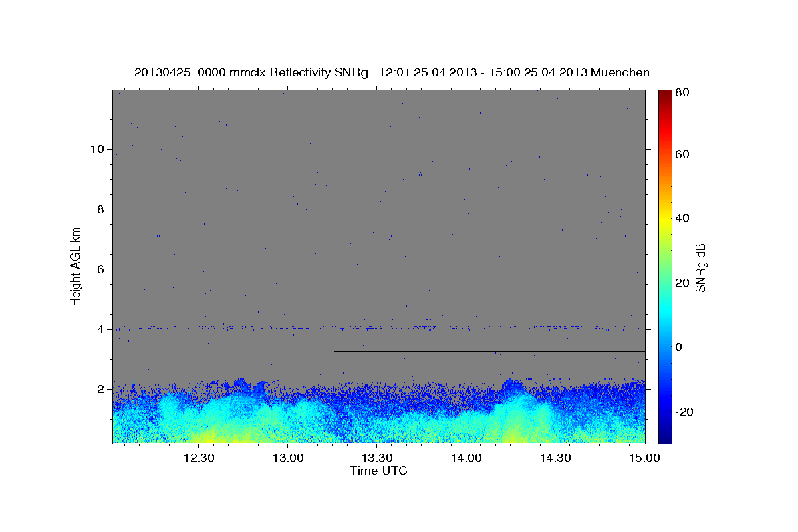Click the plot title text starting 20130425_0000.mmclx
This screenshot has width=798, height=532.
(392, 72)
